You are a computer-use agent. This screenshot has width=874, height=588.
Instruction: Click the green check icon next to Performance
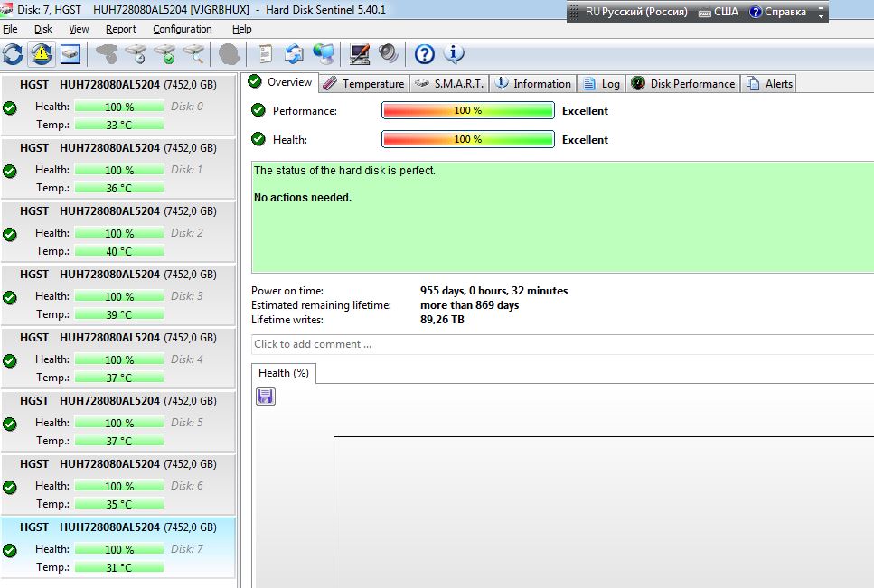(x=258, y=110)
